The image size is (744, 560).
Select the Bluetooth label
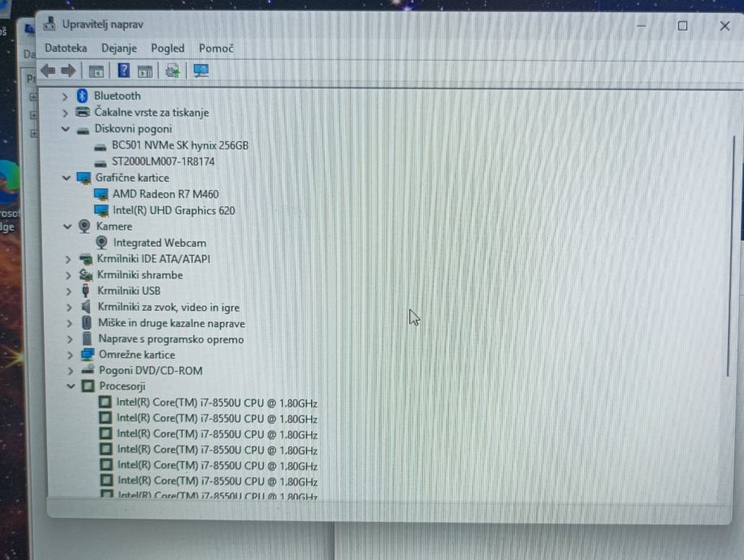(117, 96)
